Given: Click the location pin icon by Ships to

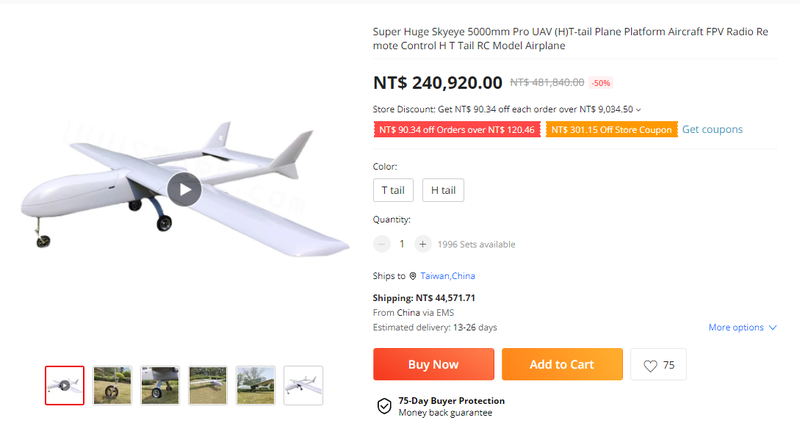Looking at the screenshot, I should point(412,276).
